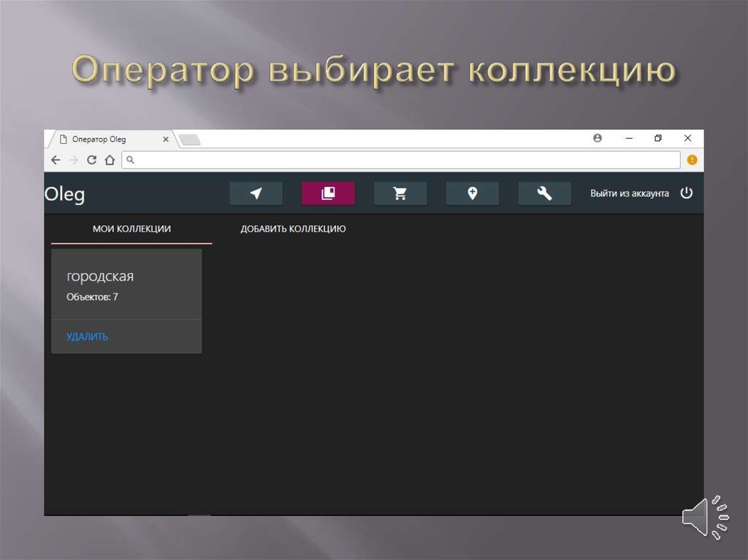The width and height of the screenshot is (748, 560).
Task: Click the add location pin icon
Action: (x=473, y=193)
